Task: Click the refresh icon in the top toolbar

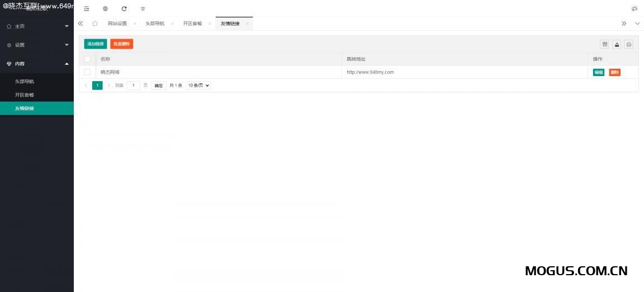Action: click(124, 9)
